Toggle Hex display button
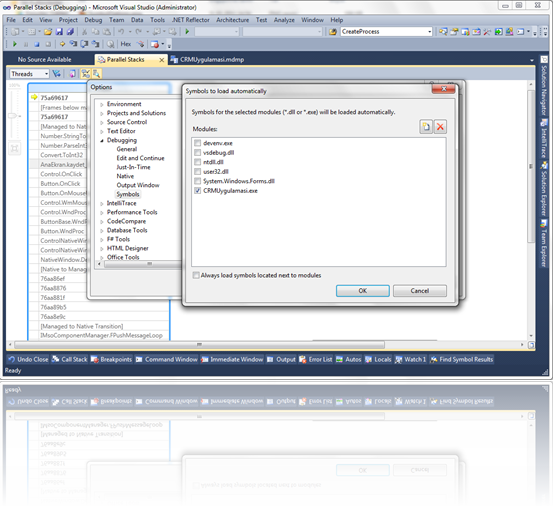 tap(126, 44)
